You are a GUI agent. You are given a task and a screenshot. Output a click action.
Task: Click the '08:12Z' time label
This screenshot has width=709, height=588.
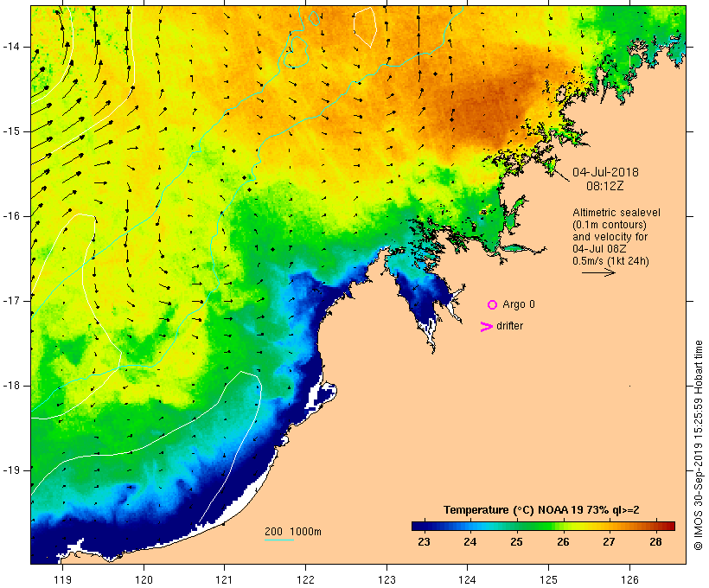[605, 186]
